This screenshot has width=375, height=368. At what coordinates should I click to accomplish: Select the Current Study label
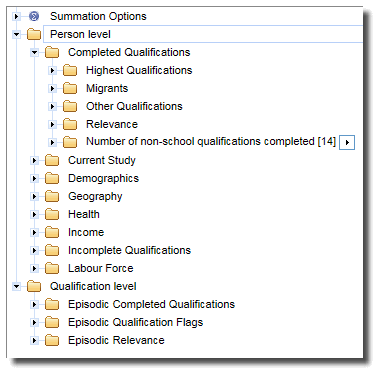(102, 160)
